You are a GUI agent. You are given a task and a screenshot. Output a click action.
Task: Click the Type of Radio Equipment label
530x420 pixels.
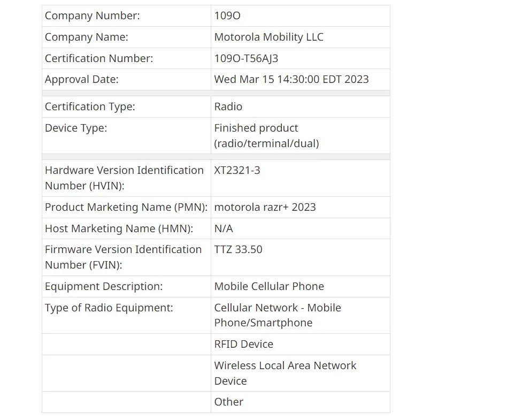109,308
